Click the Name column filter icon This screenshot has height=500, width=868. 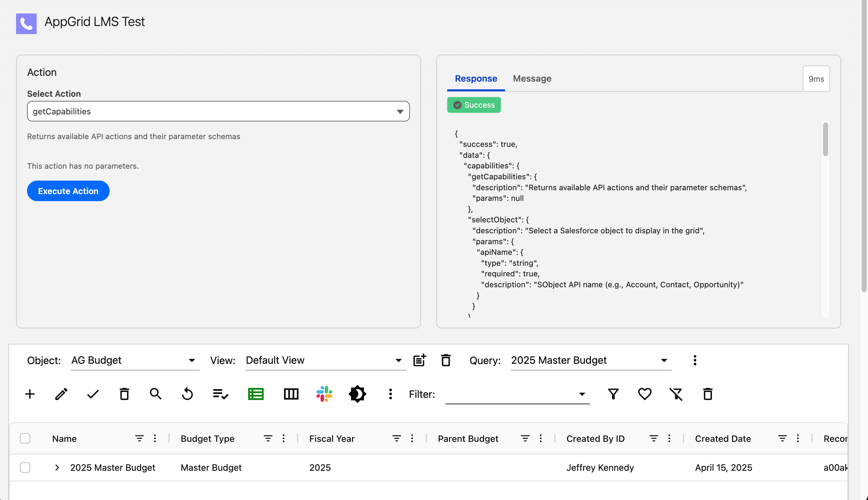tap(139, 439)
